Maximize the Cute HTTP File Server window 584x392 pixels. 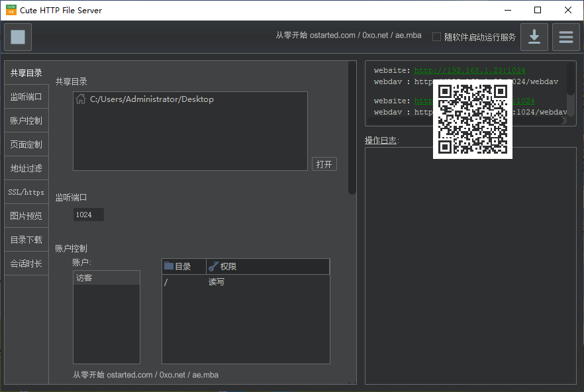(538, 10)
